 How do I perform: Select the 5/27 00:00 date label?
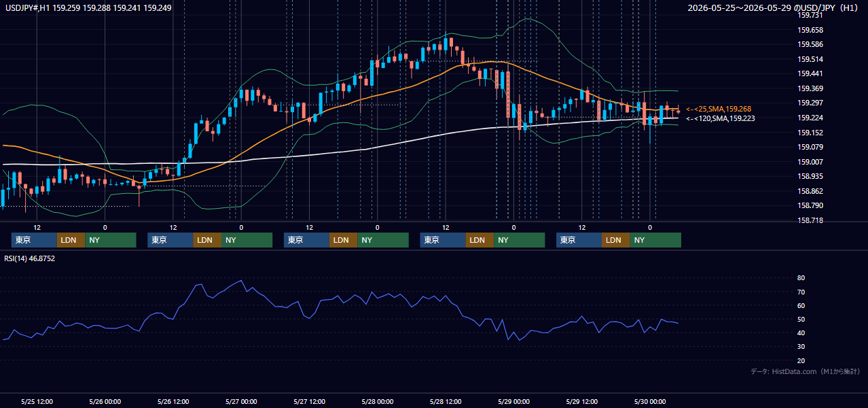[x=241, y=401]
